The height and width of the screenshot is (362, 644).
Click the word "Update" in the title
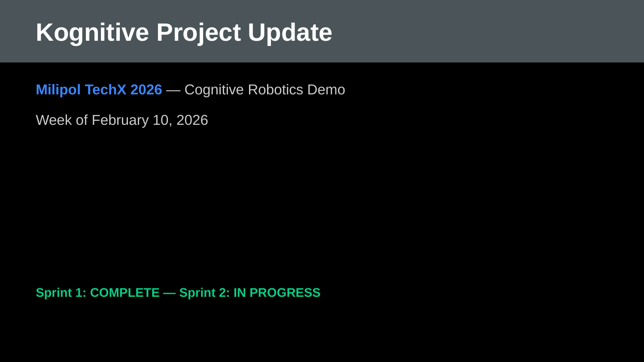[290, 32]
